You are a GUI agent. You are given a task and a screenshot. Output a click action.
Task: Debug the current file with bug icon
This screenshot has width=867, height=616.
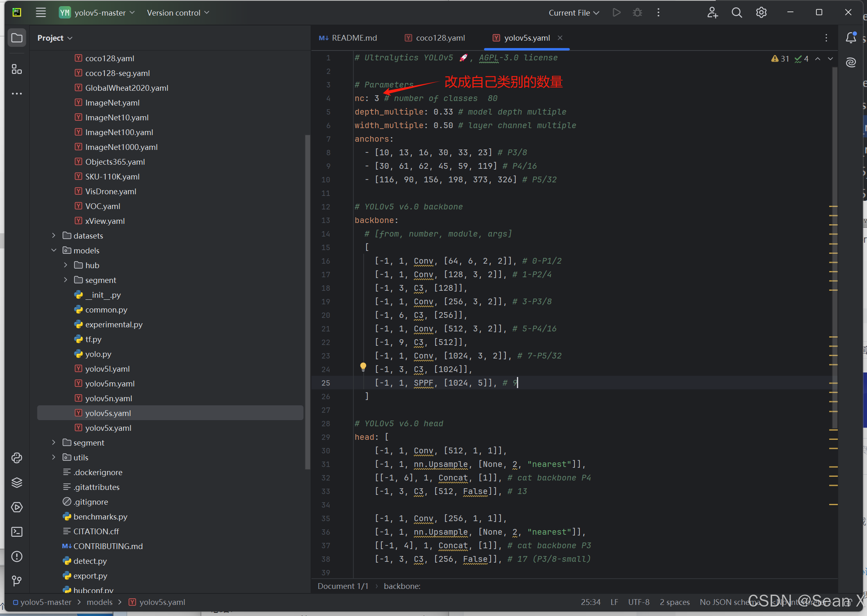[x=637, y=13]
